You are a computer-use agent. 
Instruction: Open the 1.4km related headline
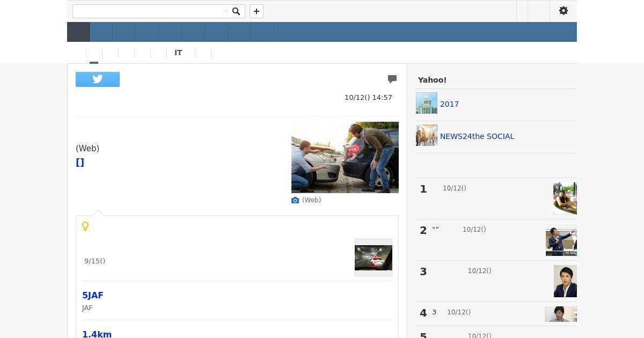click(x=97, y=334)
